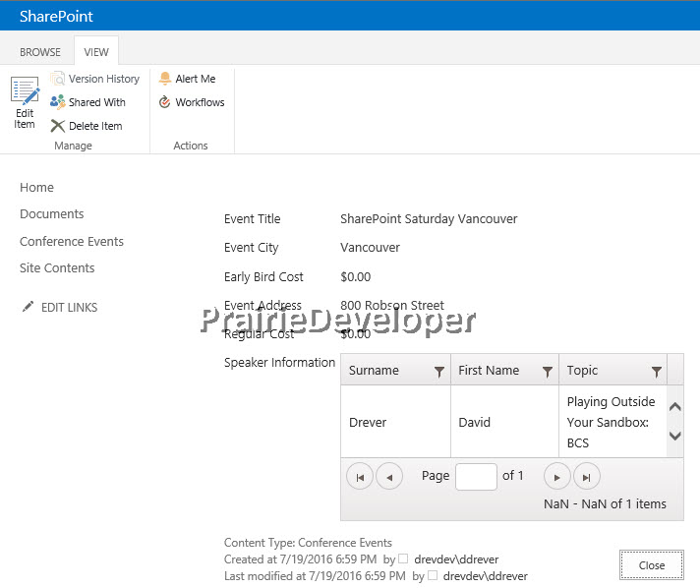Image resolution: width=700 pixels, height=588 pixels.
Task: Open the Shared With dialog
Action: [87, 102]
